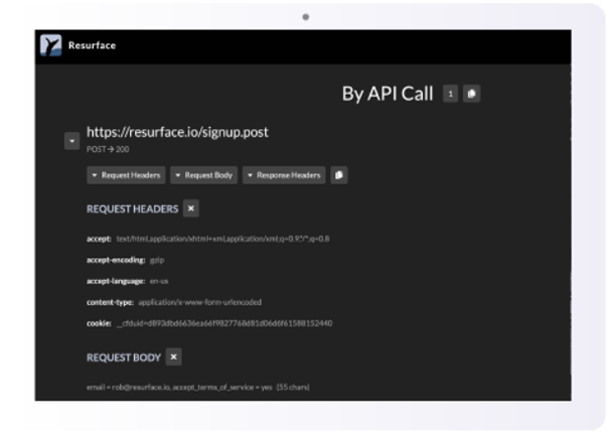This screenshot has width=612, height=433.
Task: Close the REQUEST HEADERS section
Action: click(x=191, y=208)
